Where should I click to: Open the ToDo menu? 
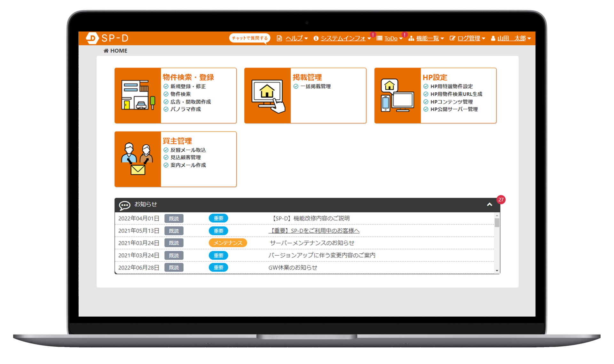391,38
